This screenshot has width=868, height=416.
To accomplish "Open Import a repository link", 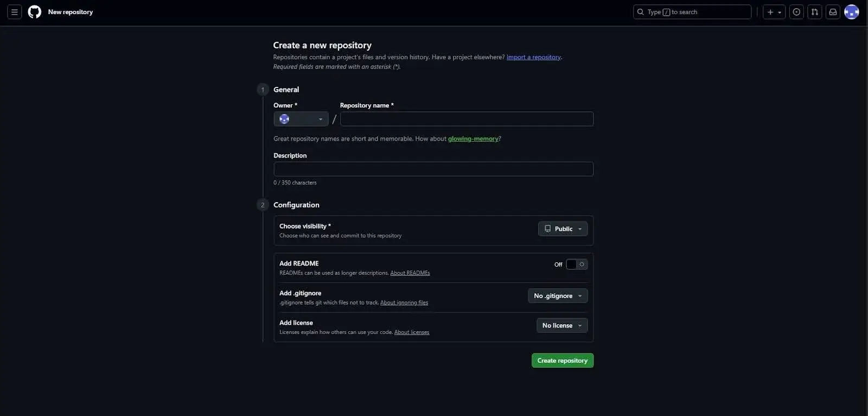I will pyautogui.click(x=533, y=56).
